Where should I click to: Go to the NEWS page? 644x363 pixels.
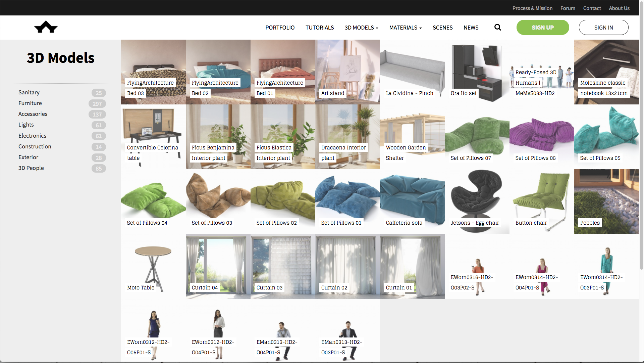(471, 28)
